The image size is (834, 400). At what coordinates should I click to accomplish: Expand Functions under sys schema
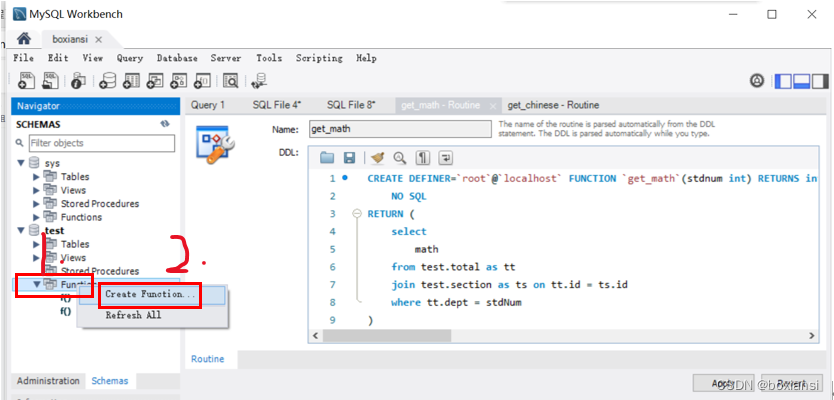click(x=36, y=217)
